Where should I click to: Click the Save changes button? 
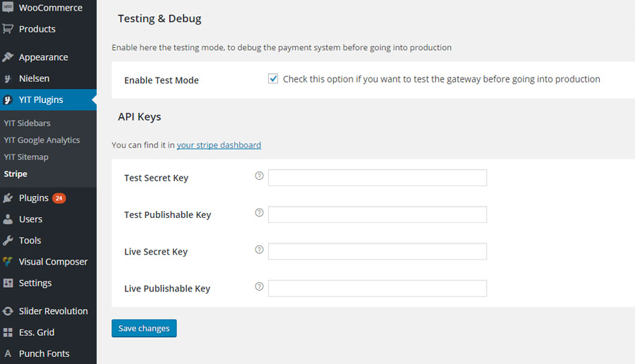coord(144,328)
